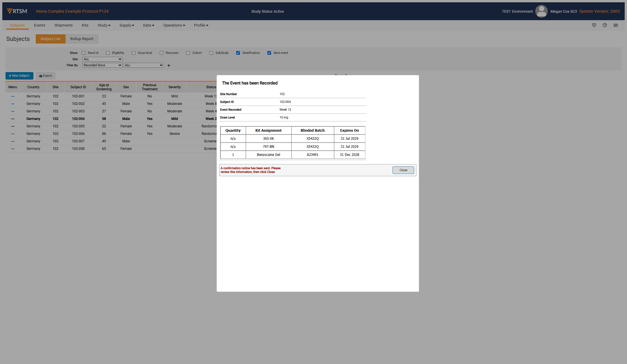Click the user avatar icon

point(541,11)
